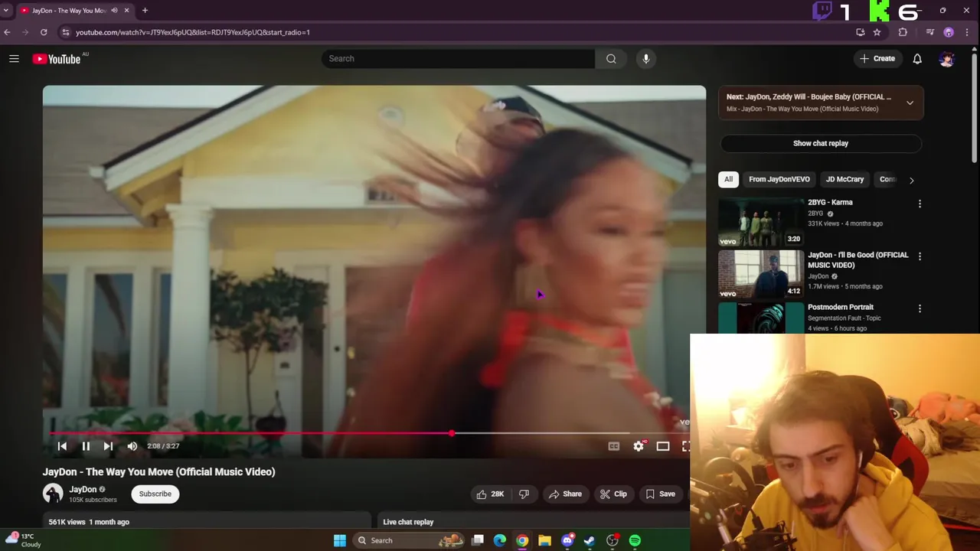Viewport: 980px width, 551px height.
Task: Expand the Next mix playlist panel
Action: 910,103
